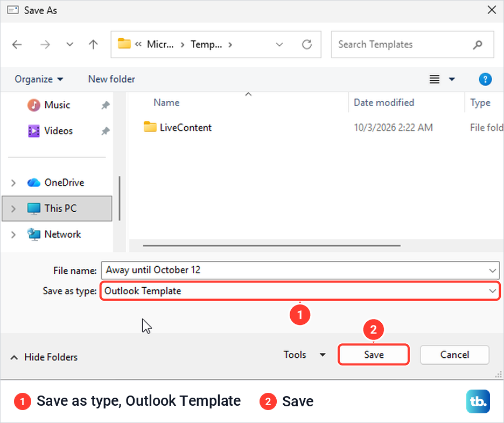Select the Micr... breadcrumb segment

tap(160, 44)
